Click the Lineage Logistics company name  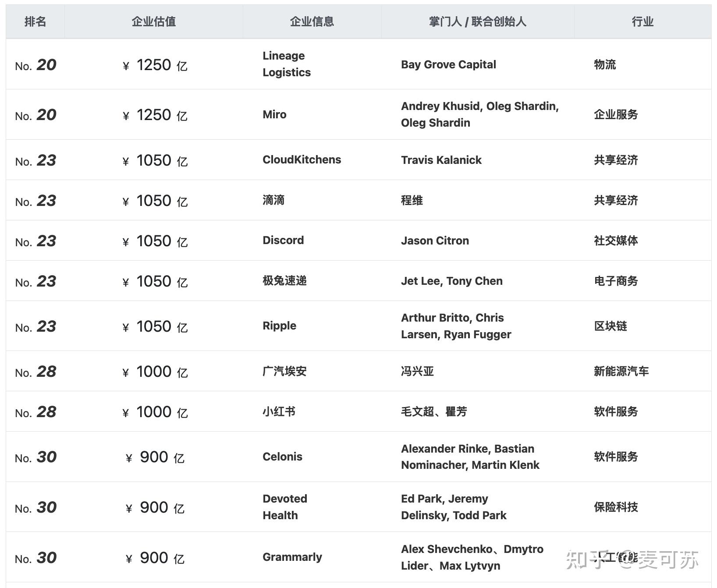point(287,64)
